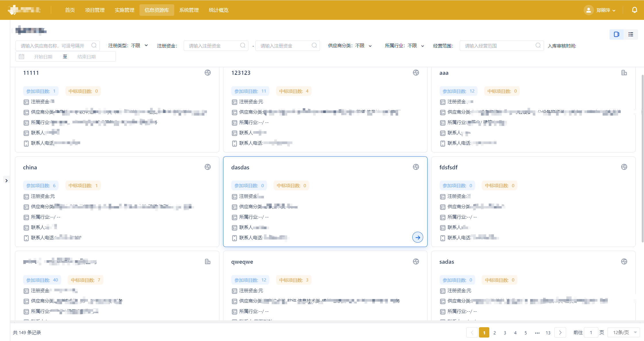Click card title sadas
Image resolution: width=644 pixels, height=341 pixels.
pos(446,262)
